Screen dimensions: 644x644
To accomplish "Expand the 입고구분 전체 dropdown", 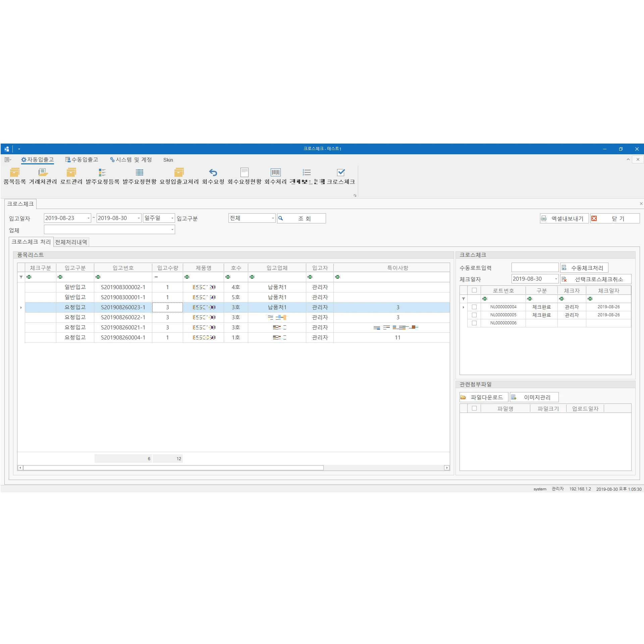I will [273, 218].
